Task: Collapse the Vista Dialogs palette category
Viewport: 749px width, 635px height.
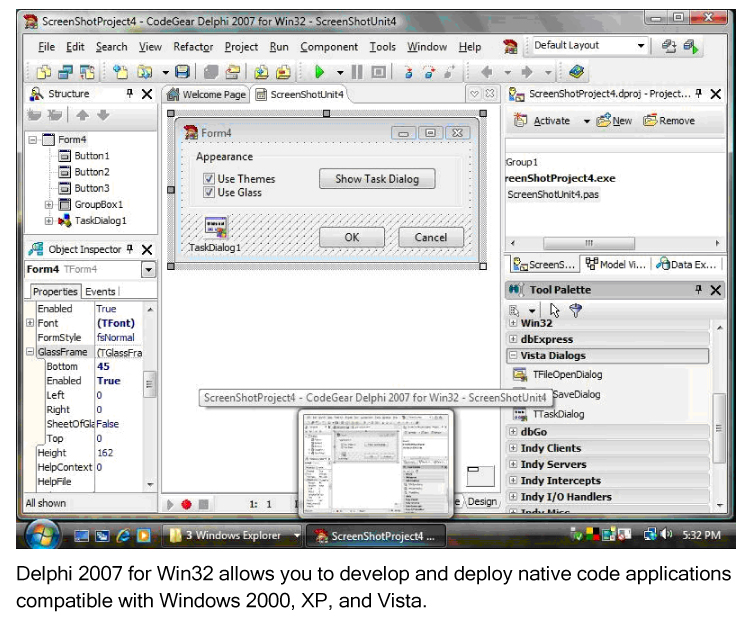Action: [513, 355]
